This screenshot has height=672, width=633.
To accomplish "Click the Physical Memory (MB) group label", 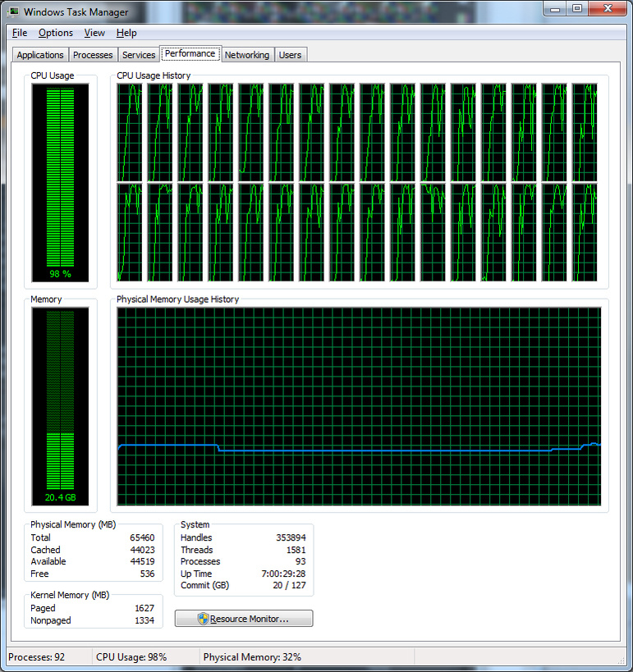I will (73, 524).
